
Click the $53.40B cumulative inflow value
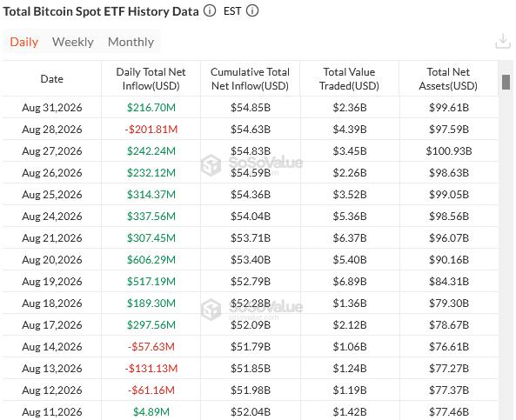251,259
